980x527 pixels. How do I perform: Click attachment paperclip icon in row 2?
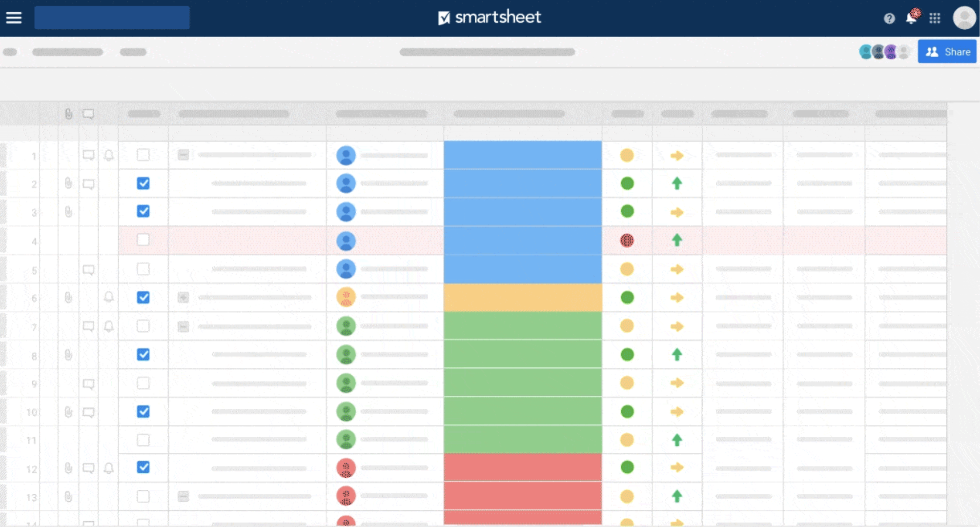tap(68, 183)
